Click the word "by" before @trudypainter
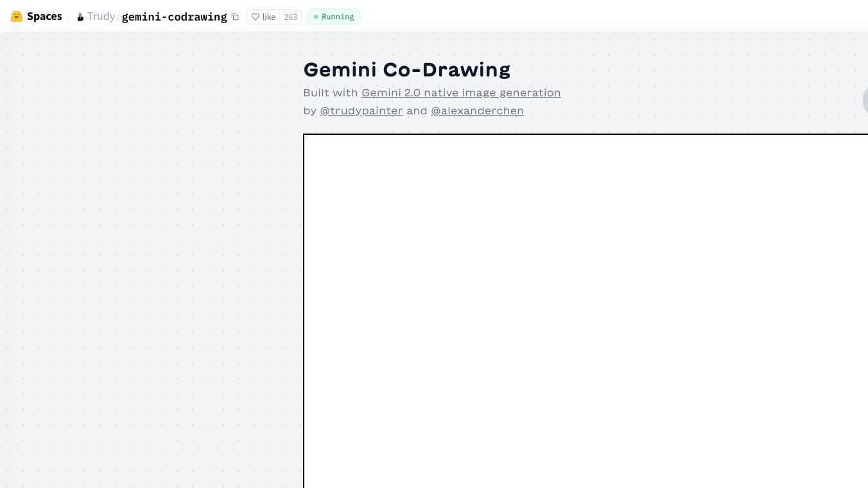 [x=309, y=110]
